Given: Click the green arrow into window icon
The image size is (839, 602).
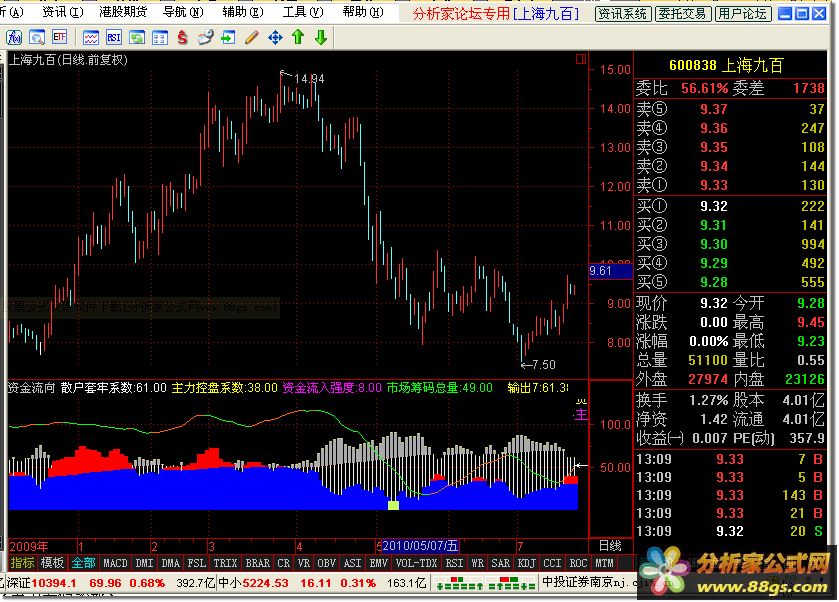Looking at the screenshot, I should point(228,37).
